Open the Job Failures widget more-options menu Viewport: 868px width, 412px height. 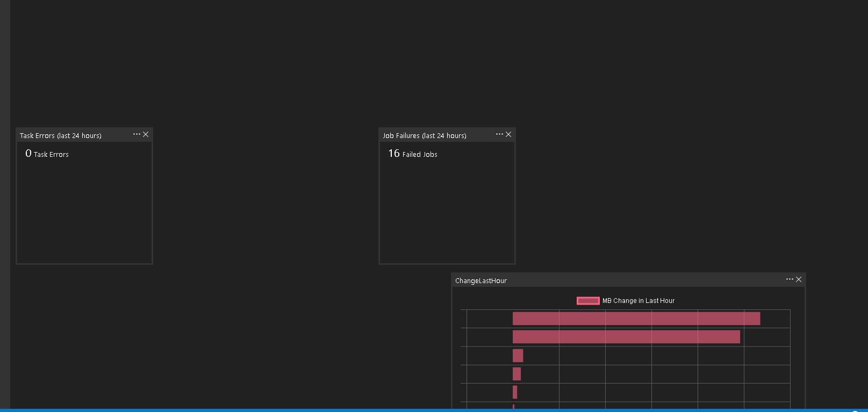point(499,134)
